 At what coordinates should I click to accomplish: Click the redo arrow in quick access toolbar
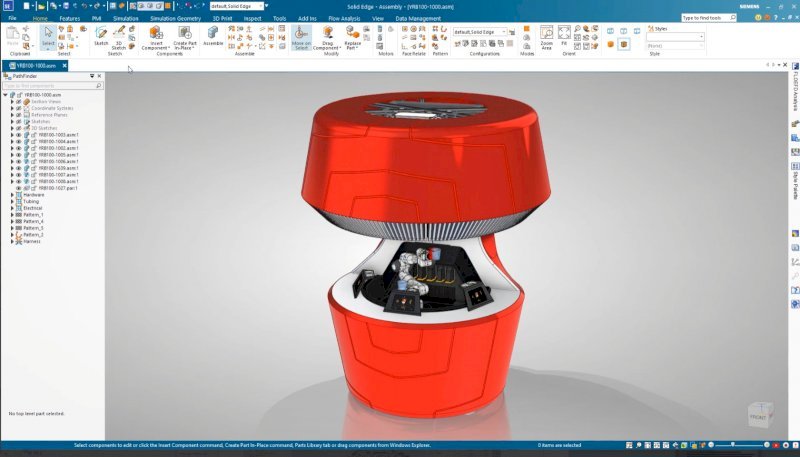97,6
